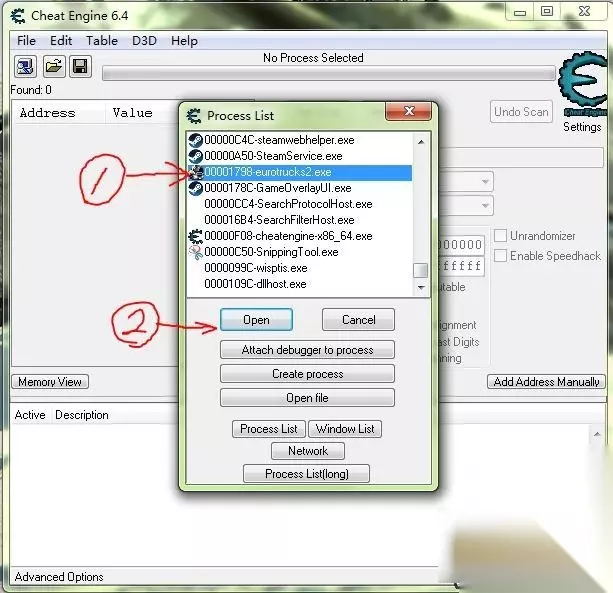The height and width of the screenshot is (593, 613).
Task: Click the Cheat Engine logo above Settings
Action: click(x=584, y=84)
